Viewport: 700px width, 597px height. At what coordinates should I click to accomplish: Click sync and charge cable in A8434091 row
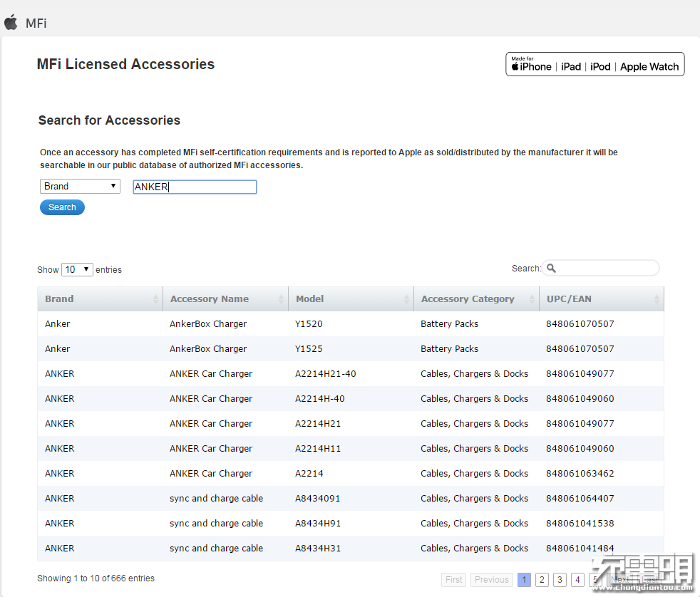point(216,499)
